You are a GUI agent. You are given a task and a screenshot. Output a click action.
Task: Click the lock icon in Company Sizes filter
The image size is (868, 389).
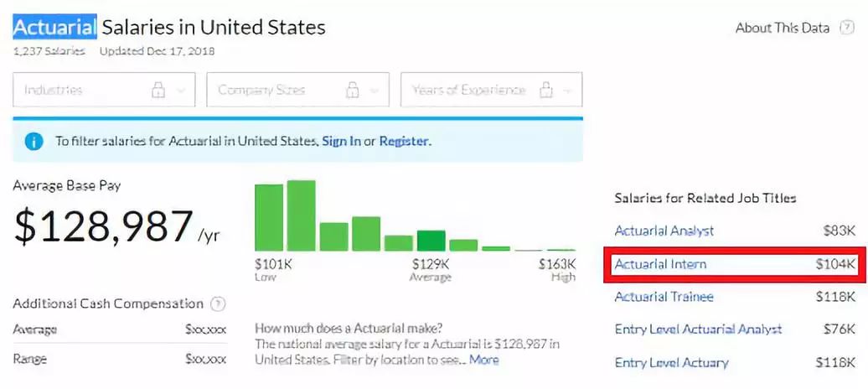pyautogui.click(x=353, y=90)
